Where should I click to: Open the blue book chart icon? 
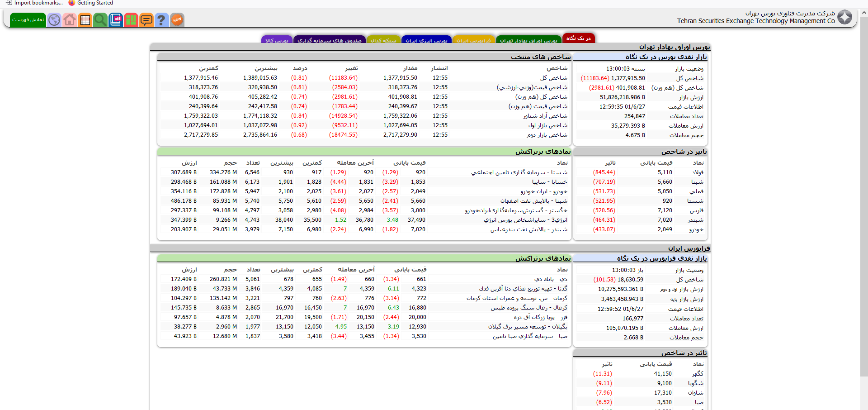coord(116,20)
